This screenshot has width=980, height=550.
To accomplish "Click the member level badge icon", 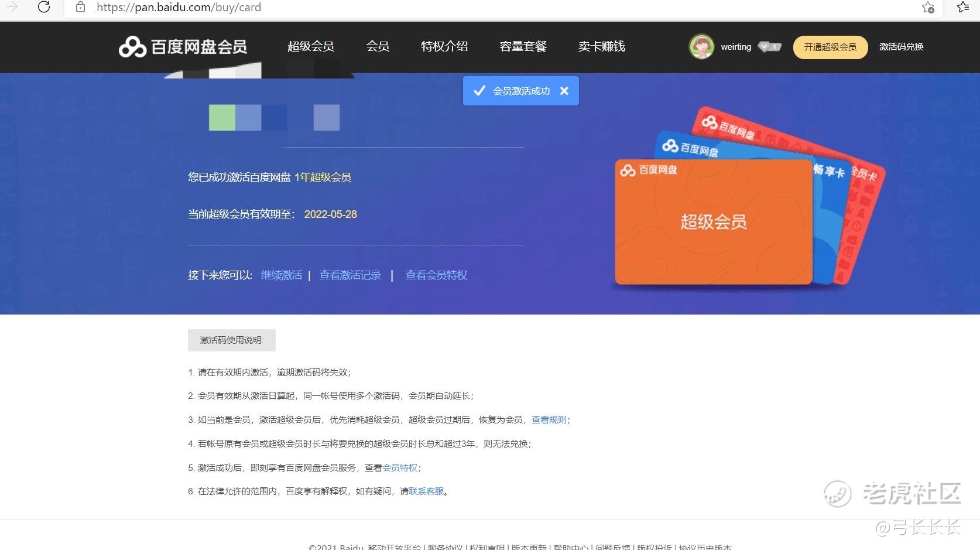I will (769, 47).
